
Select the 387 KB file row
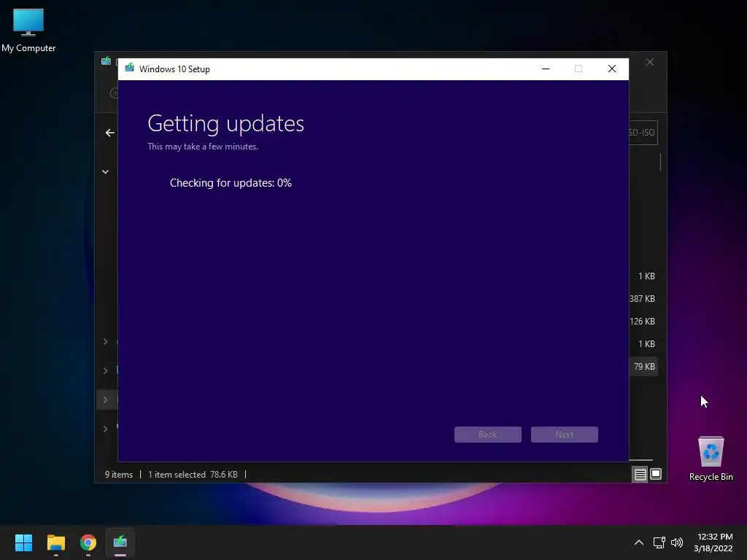[x=642, y=298]
